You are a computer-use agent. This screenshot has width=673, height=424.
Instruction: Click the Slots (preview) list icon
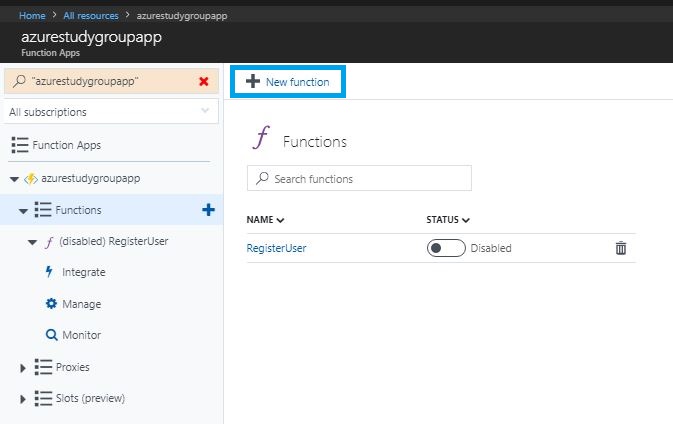point(43,398)
